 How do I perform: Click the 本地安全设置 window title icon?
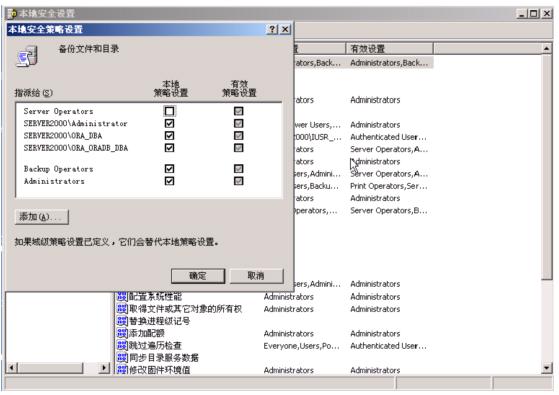pos(12,14)
